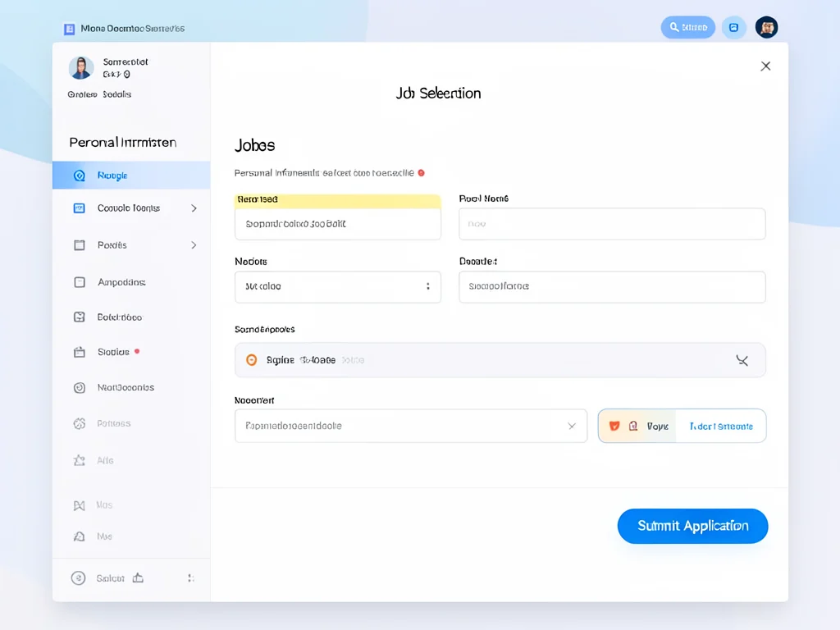Image resolution: width=840 pixels, height=630 pixels.
Task: Open the more options dots at sidebar bottom
Action: [x=190, y=578]
